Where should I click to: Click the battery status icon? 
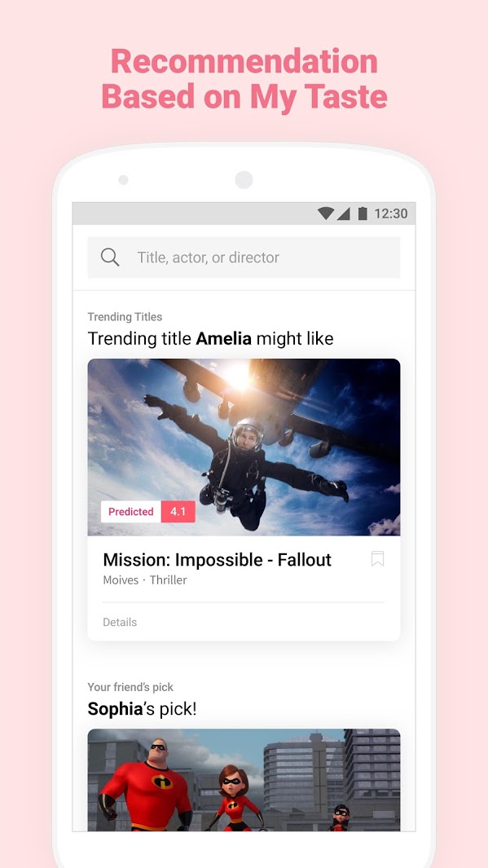(x=363, y=213)
